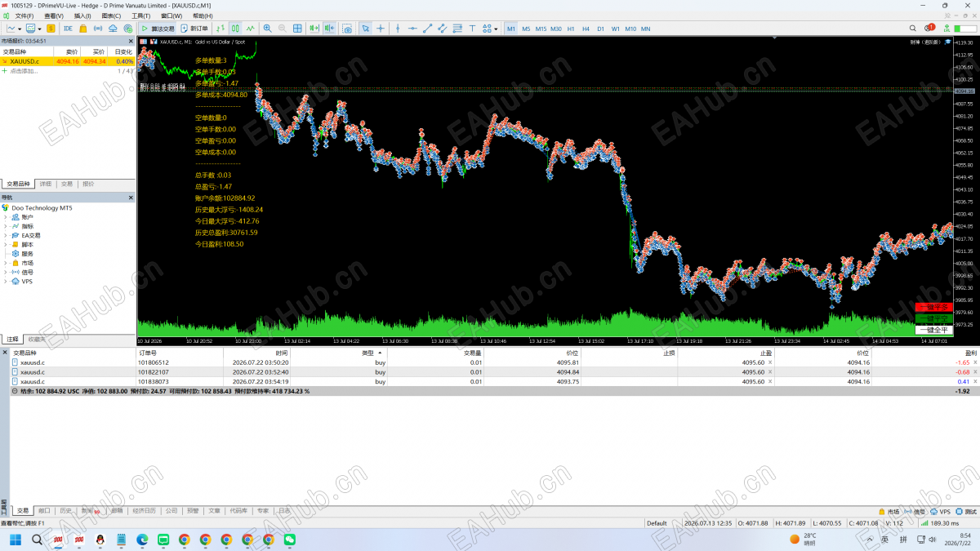Click 点击添加 to add a symbol
The height and width of the screenshot is (551, 980).
pyautogui.click(x=24, y=71)
